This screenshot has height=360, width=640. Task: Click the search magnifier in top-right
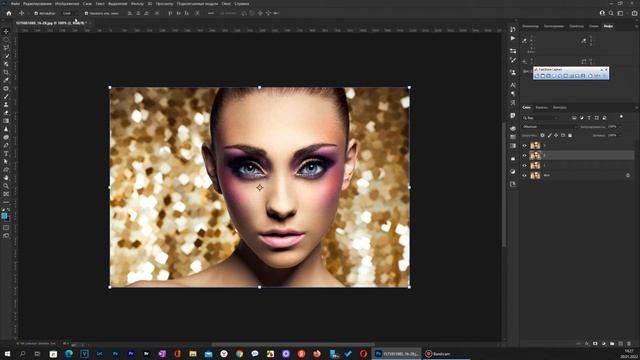coord(611,13)
